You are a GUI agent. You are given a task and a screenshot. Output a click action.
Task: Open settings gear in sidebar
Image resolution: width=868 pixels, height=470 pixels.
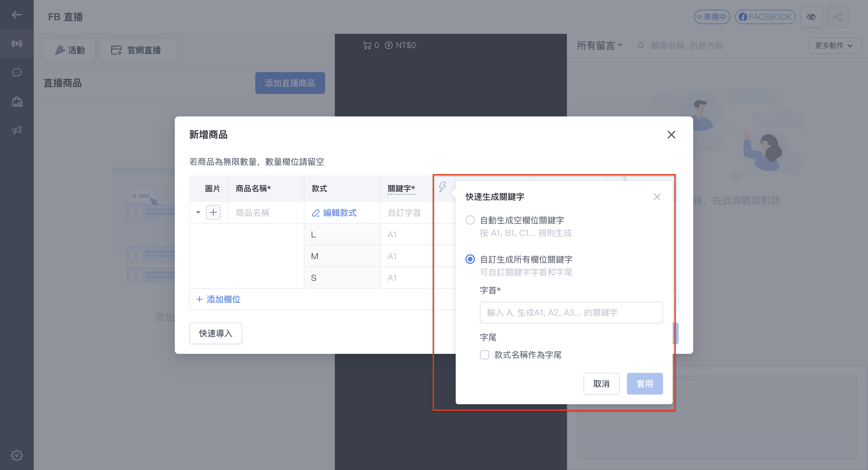click(17, 455)
